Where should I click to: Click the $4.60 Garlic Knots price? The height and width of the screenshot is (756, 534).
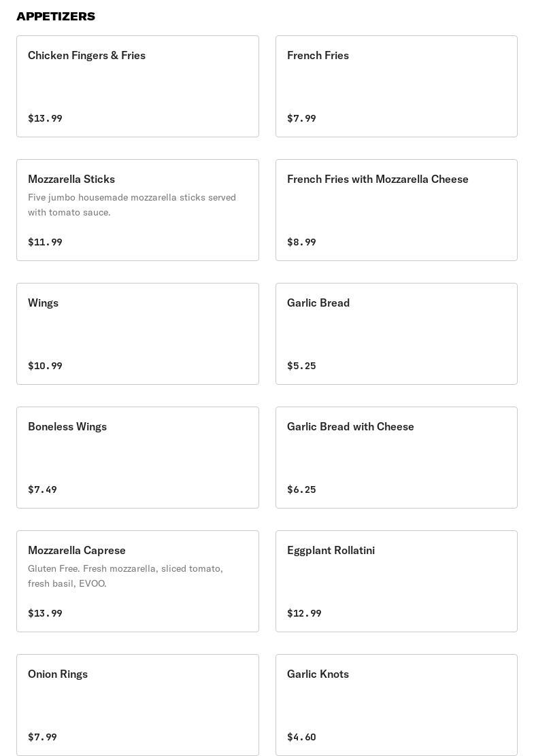pyautogui.click(x=301, y=737)
